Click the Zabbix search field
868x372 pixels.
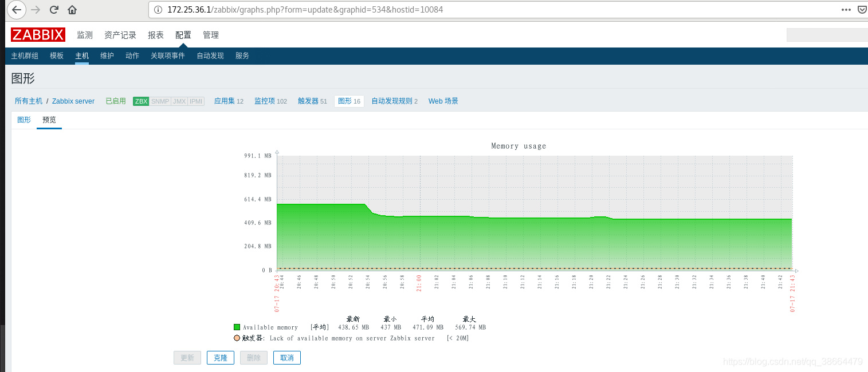(827, 35)
